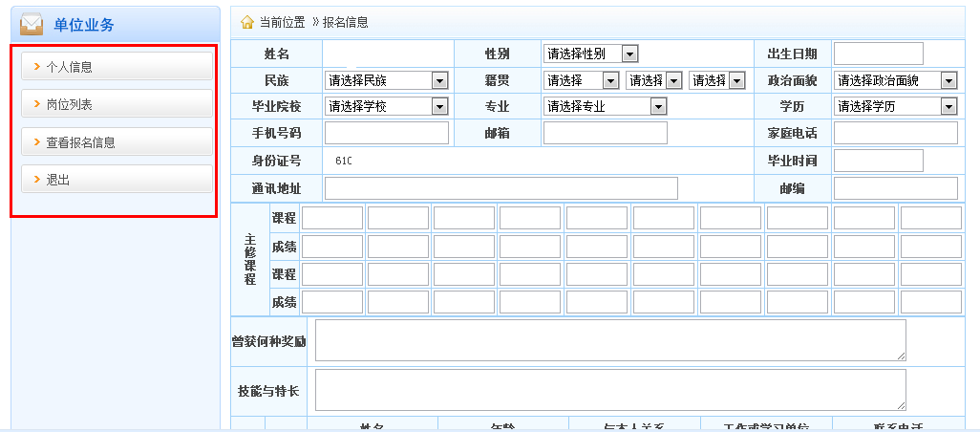980x432 pixels.
Task: Focus the 曾获何种奖励 text area
Action: pos(610,340)
